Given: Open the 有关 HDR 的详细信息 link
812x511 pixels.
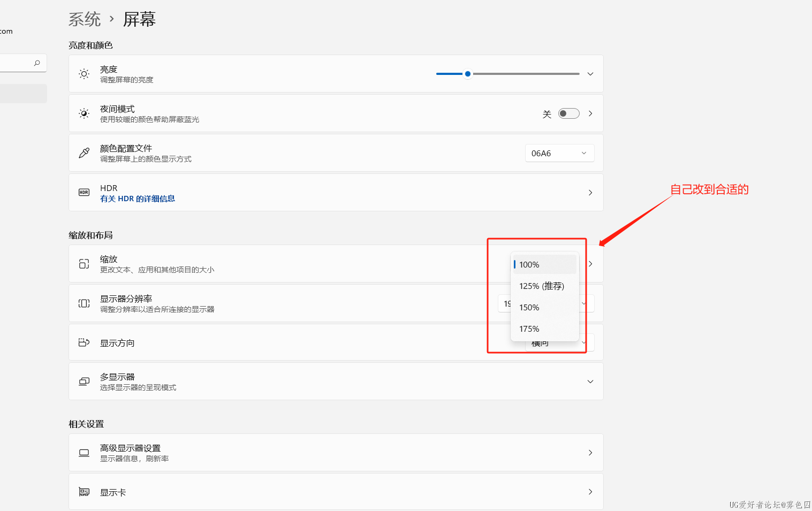Looking at the screenshot, I should click(x=138, y=199).
